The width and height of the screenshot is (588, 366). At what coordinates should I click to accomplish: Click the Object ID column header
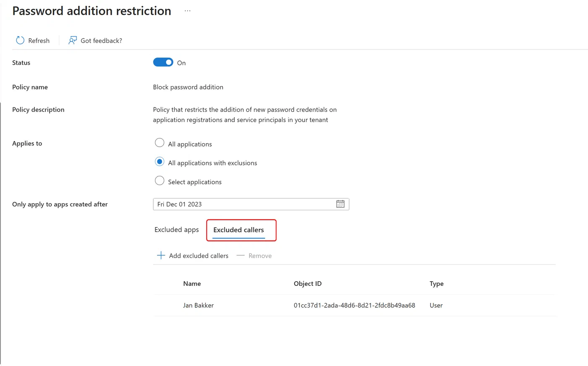point(307,284)
